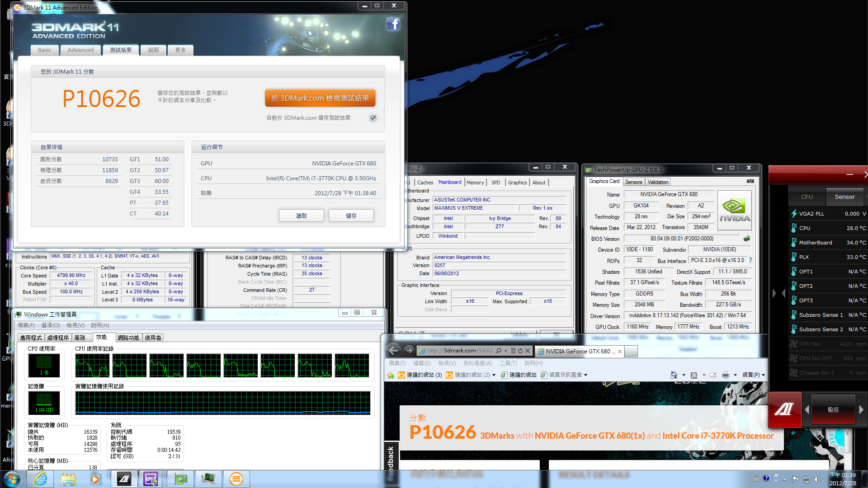Click the bus interface question mark in GPU-Z

[750, 260]
